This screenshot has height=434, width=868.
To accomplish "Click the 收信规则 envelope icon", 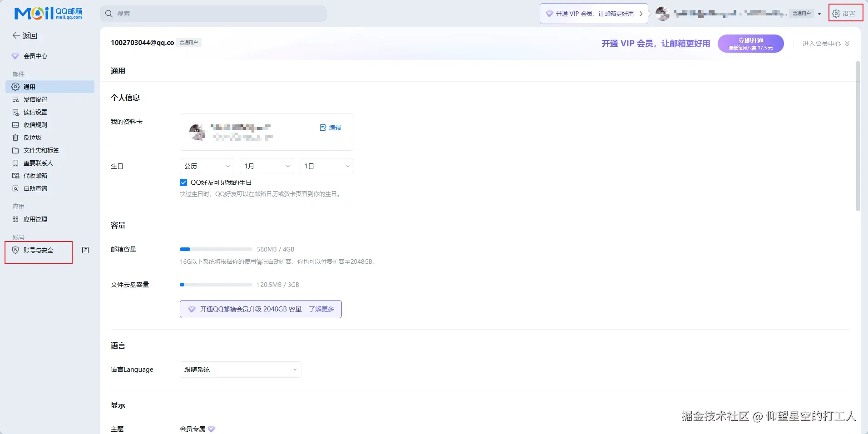I will click(15, 125).
